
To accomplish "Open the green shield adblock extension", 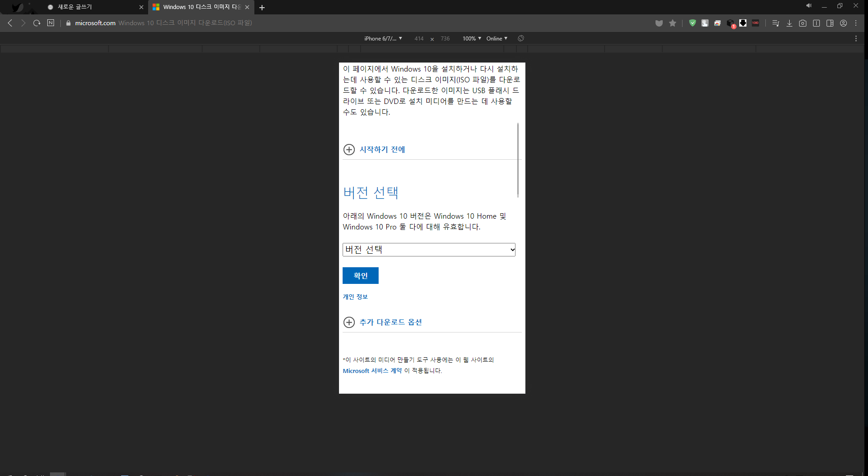I will [x=692, y=23].
